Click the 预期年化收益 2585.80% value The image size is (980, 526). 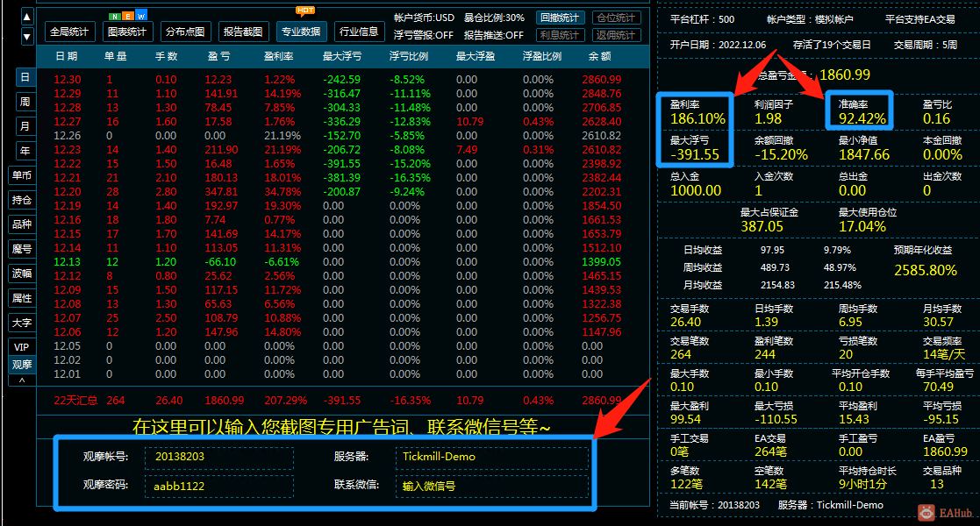tap(926, 271)
